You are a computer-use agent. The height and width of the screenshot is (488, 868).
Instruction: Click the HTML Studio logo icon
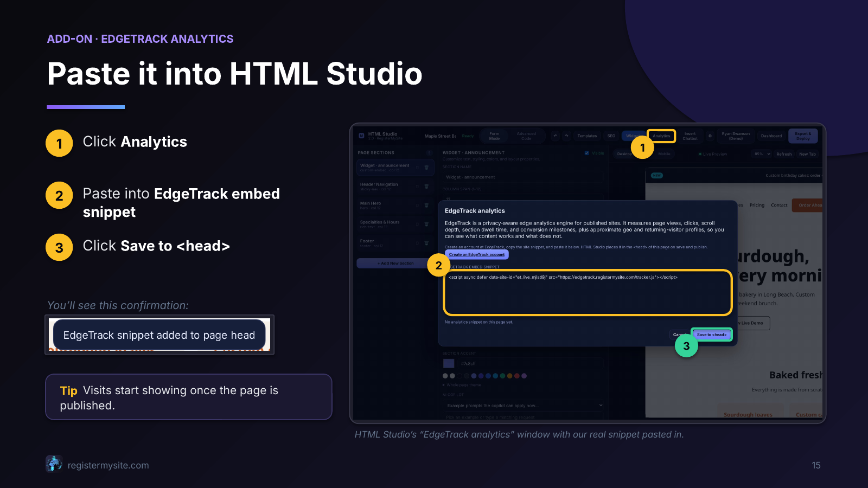(361, 136)
